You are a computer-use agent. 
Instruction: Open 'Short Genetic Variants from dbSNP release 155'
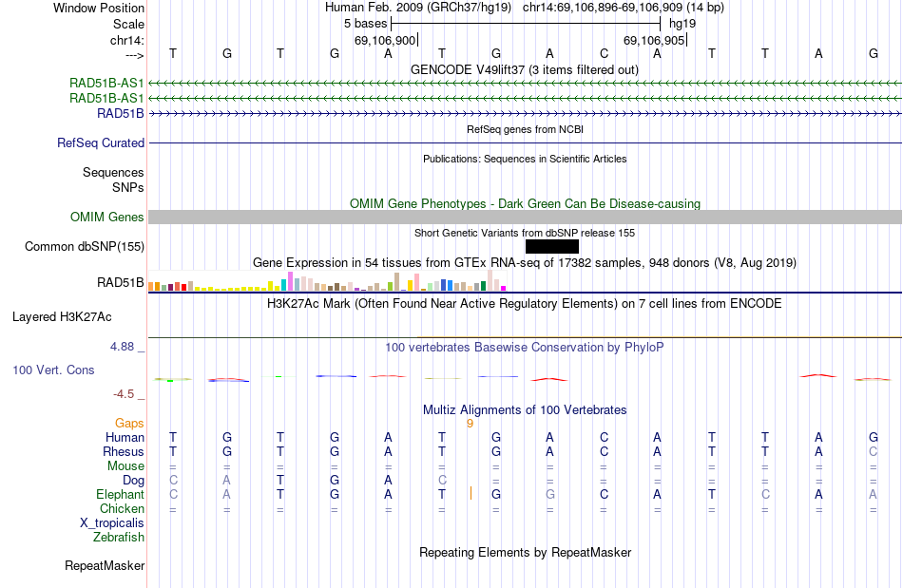(525, 233)
